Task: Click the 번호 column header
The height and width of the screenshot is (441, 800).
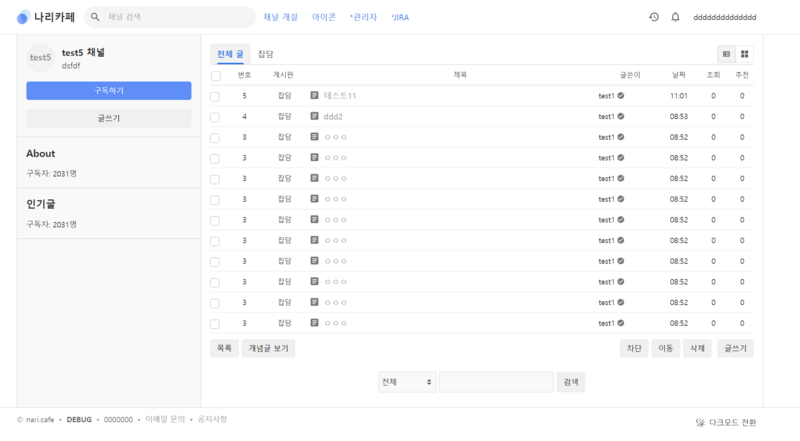Action: point(244,75)
